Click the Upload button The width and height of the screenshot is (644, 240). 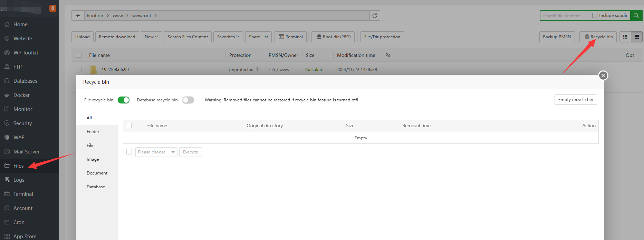(83, 37)
